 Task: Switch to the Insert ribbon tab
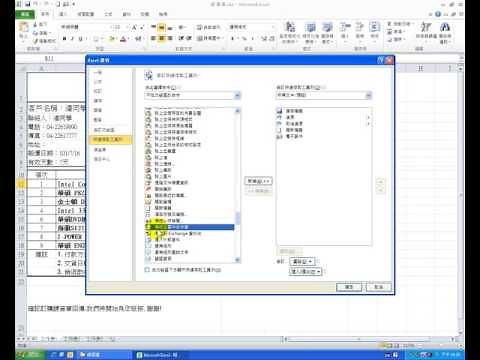(x=63, y=14)
